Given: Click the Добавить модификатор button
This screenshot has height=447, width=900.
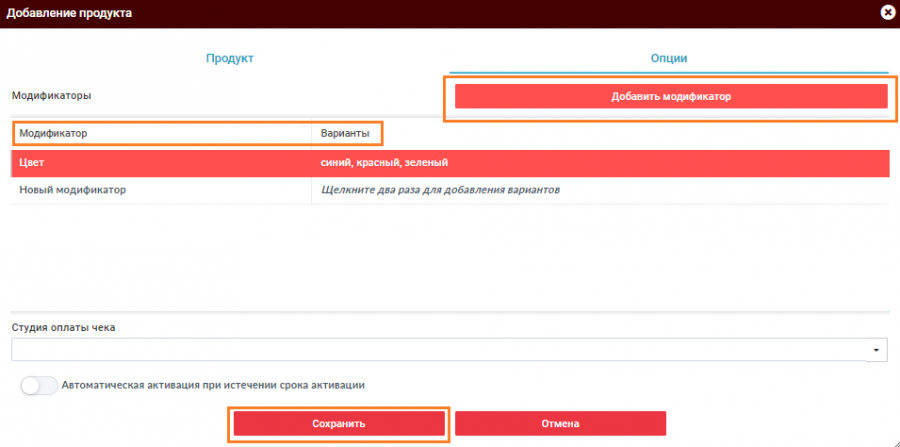Looking at the screenshot, I should pyautogui.click(x=671, y=97).
